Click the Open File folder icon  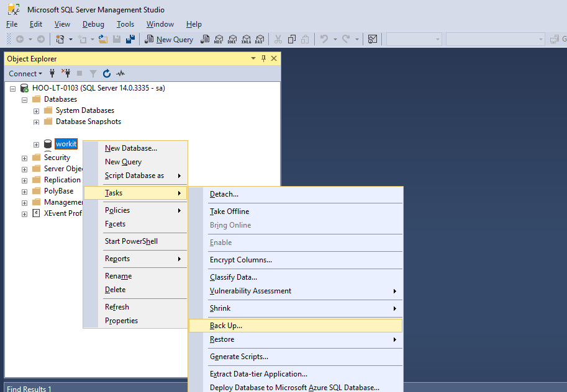(103, 39)
